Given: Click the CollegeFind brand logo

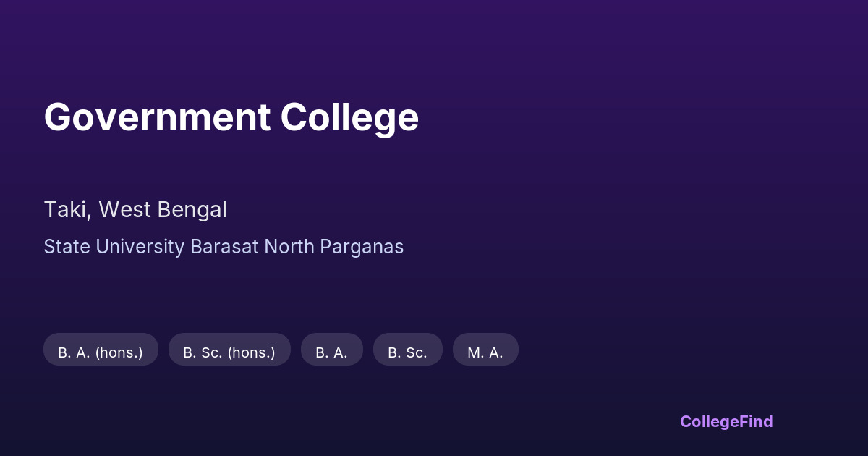Looking at the screenshot, I should 726,421.
